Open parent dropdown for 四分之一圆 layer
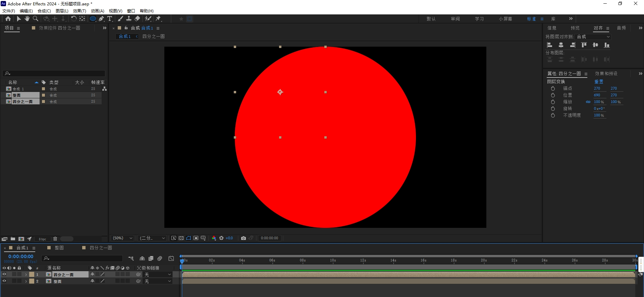 pos(158,275)
